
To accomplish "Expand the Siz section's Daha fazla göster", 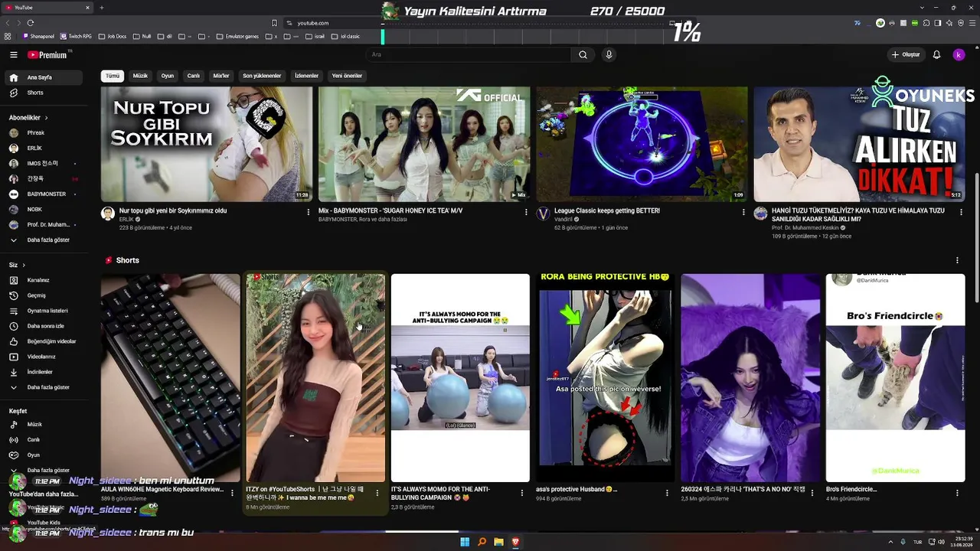I will click(x=44, y=387).
